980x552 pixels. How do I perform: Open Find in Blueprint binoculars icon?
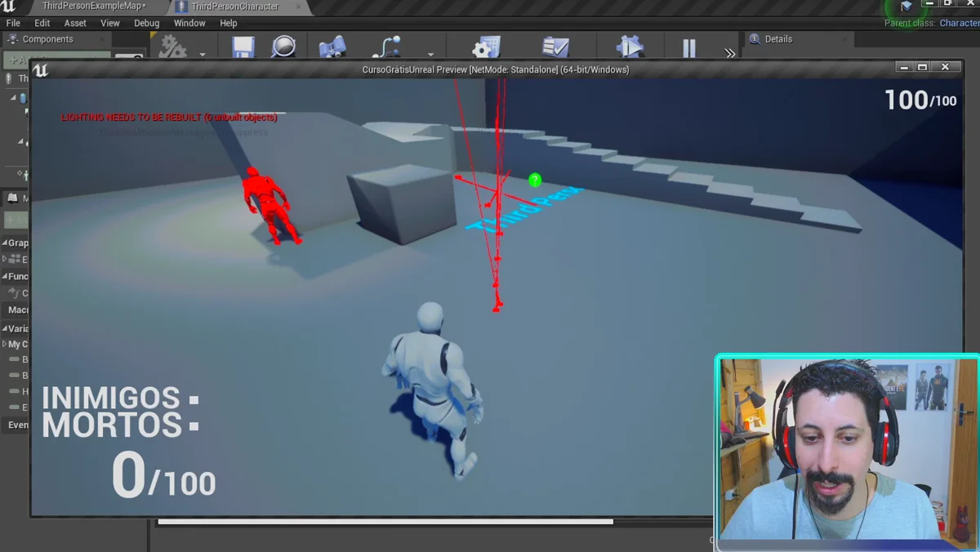click(332, 47)
